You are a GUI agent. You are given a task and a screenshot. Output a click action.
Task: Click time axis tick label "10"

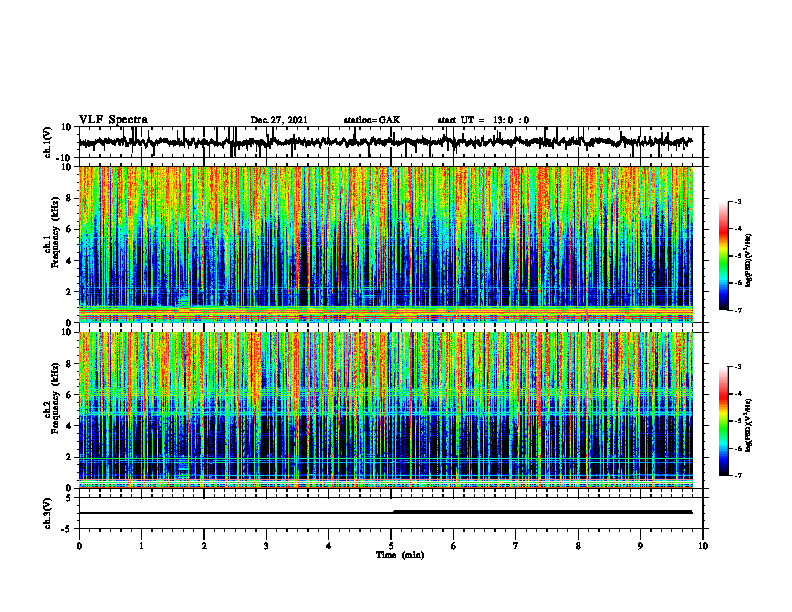[x=703, y=546]
